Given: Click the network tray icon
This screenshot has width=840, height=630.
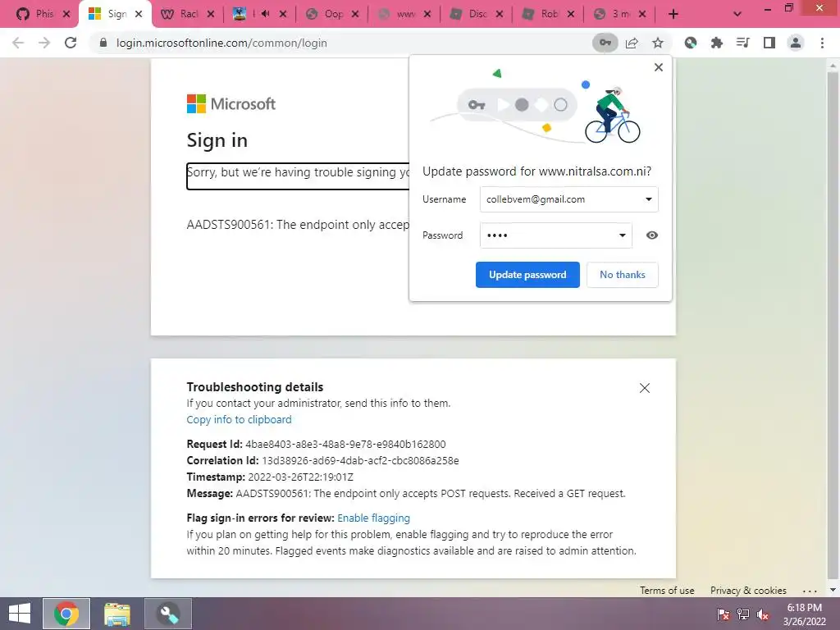Looking at the screenshot, I should click(x=743, y=614).
